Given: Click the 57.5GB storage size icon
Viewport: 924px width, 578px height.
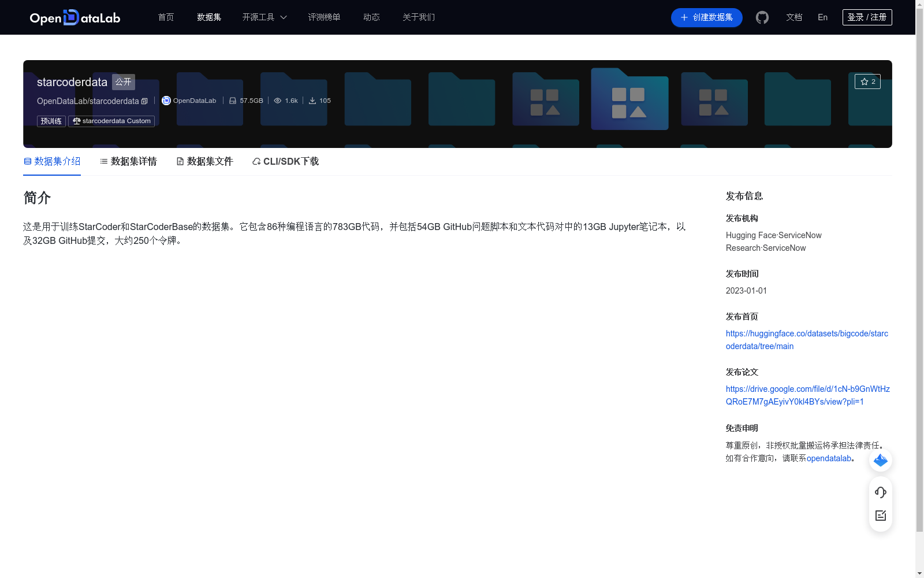Looking at the screenshot, I should (233, 101).
